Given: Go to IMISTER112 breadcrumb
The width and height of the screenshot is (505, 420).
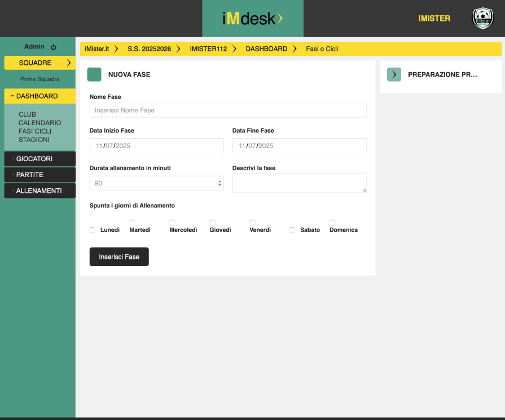Looking at the screenshot, I should click(208, 49).
